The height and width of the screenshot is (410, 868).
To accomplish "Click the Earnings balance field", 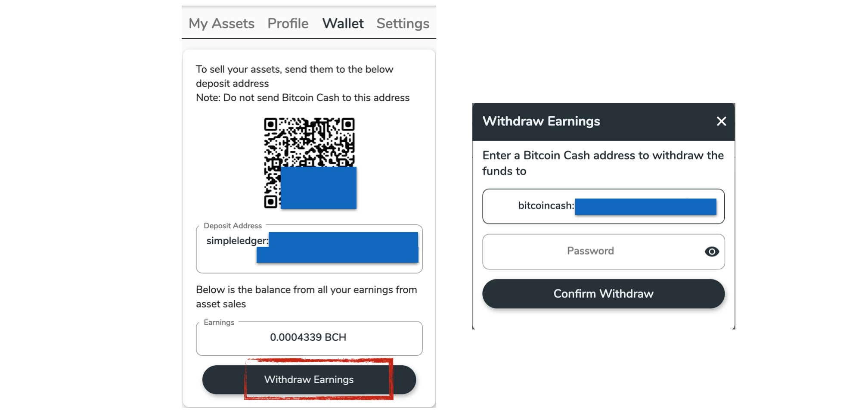I will [309, 338].
